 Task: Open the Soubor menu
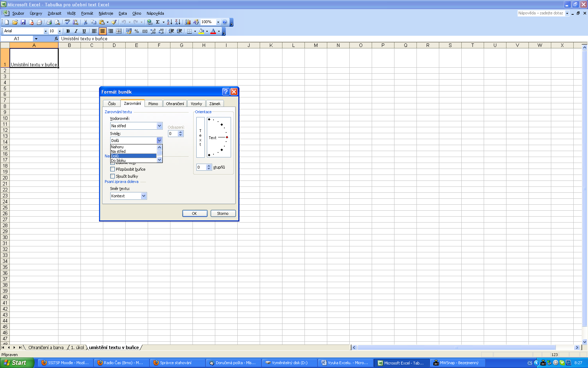click(x=18, y=13)
